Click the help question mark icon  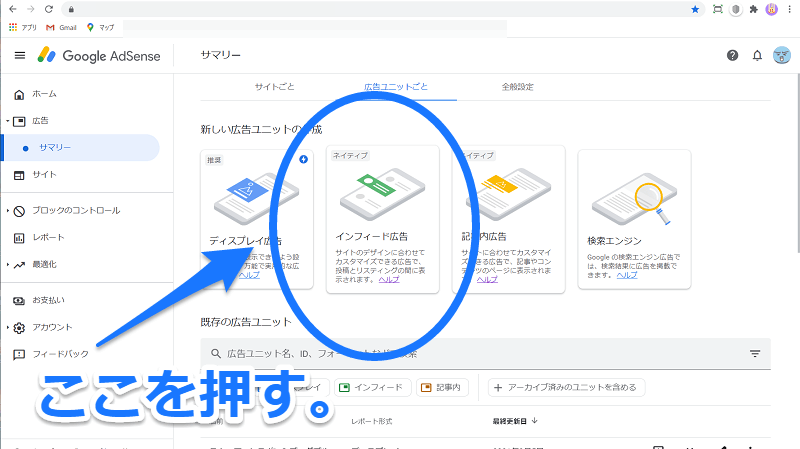point(733,55)
